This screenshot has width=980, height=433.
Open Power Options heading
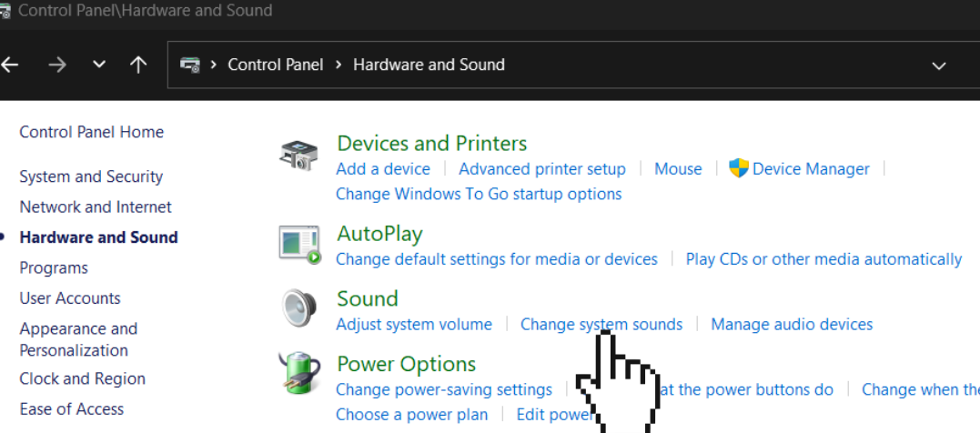406,364
